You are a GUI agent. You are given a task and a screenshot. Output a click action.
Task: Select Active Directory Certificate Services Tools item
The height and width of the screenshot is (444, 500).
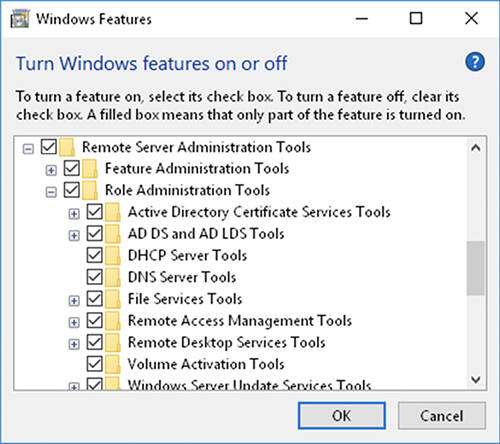(259, 212)
